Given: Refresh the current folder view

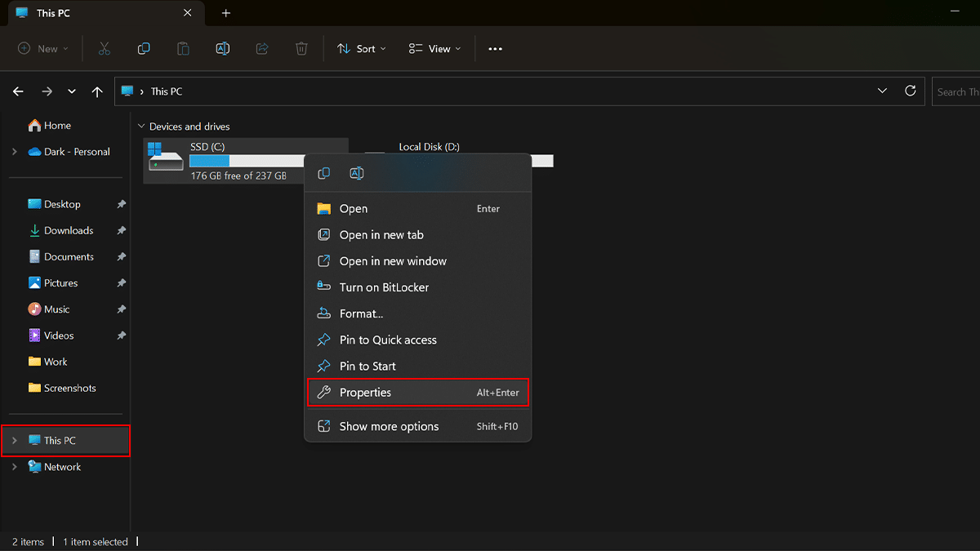Looking at the screenshot, I should (910, 91).
